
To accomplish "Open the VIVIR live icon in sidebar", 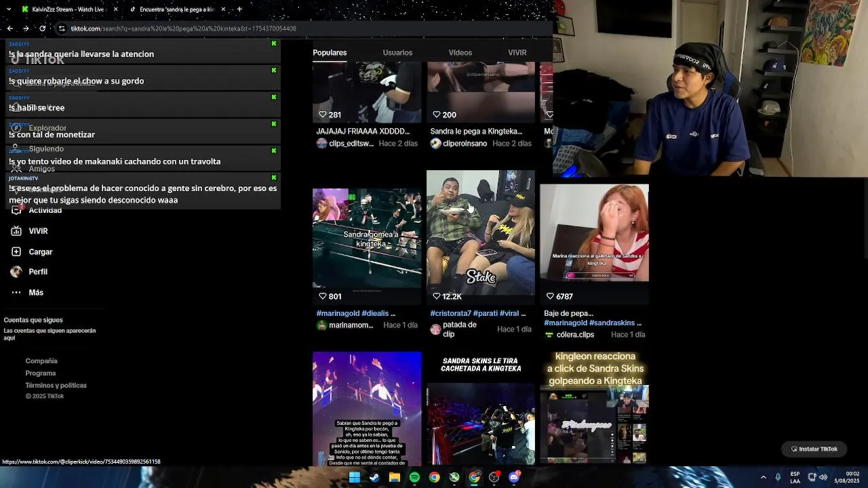I will pos(16,231).
